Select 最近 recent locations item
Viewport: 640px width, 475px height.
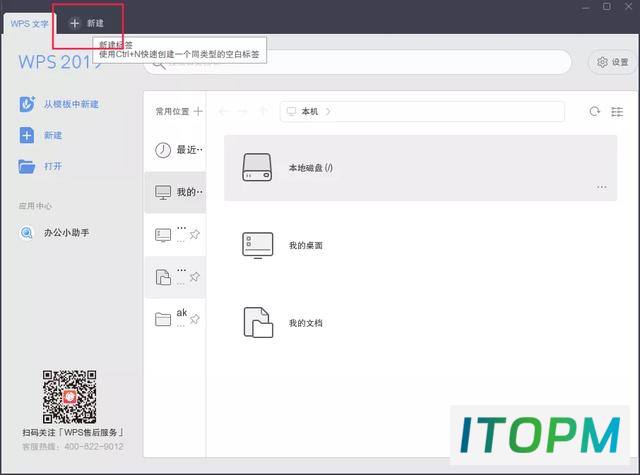176,150
